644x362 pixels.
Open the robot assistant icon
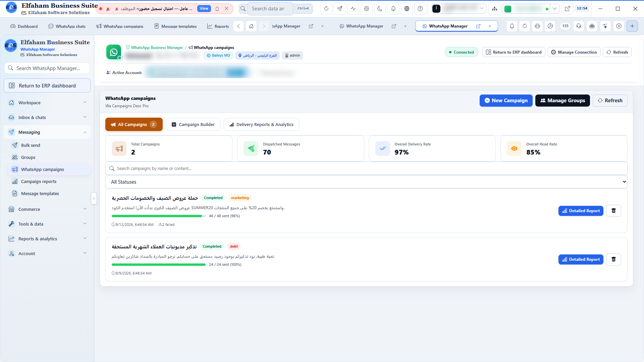point(592,26)
